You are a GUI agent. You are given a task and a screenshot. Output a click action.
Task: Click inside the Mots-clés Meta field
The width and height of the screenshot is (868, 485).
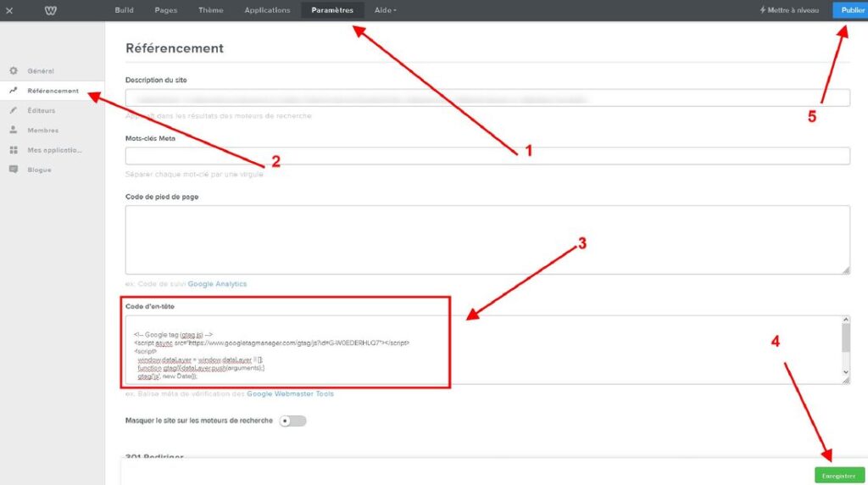point(487,156)
